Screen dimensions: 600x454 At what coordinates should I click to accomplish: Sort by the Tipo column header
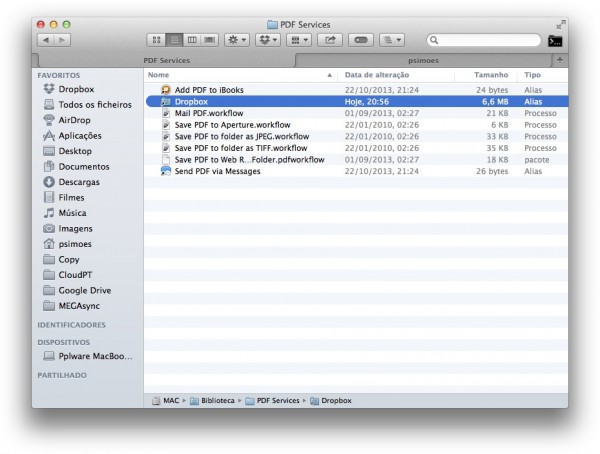click(x=543, y=75)
